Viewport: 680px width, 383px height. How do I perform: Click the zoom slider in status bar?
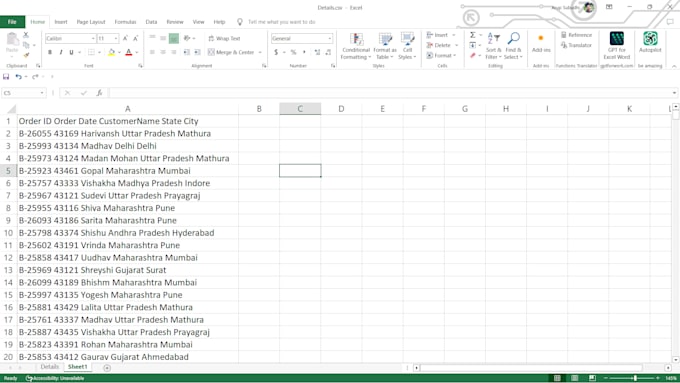point(635,378)
